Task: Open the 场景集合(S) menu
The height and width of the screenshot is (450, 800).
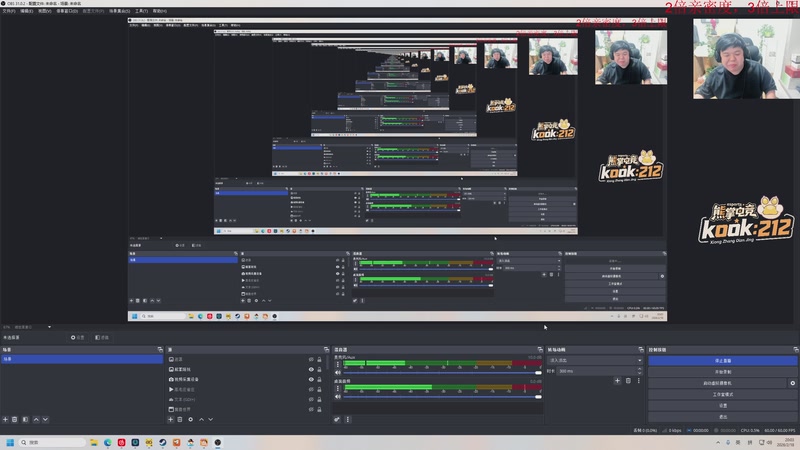Action: [x=119, y=11]
